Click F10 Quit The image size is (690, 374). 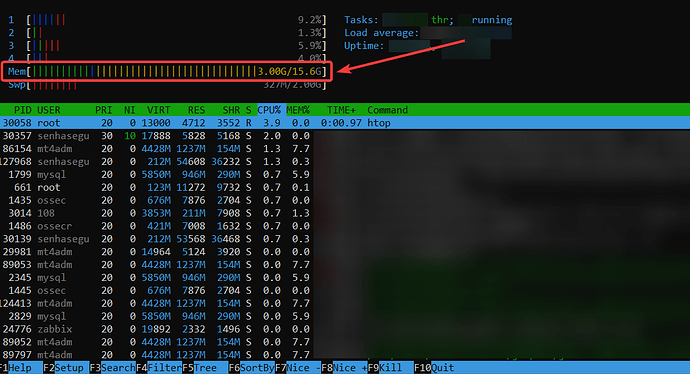point(434,368)
